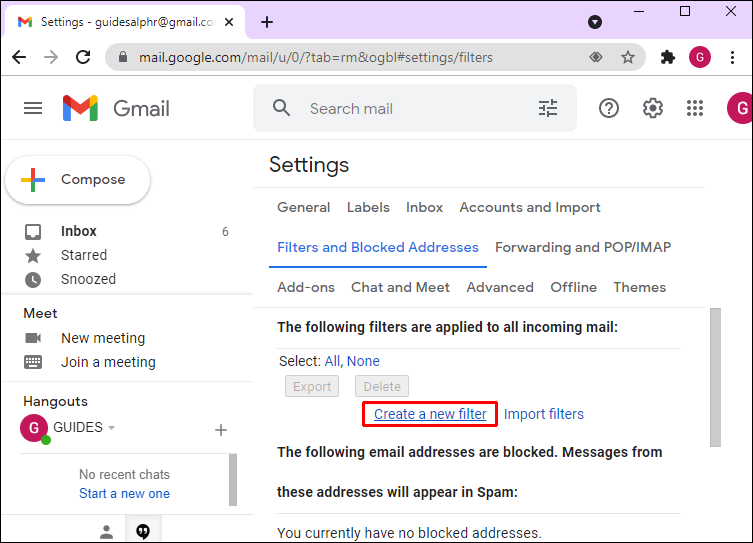The height and width of the screenshot is (543, 753).
Task: Click the Gmail logo
Action: tap(116, 108)
